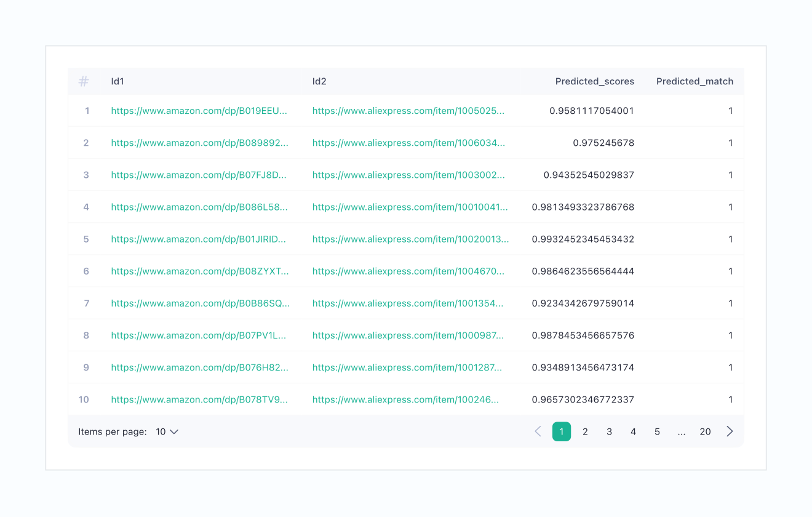Click the hash column header icon
Screen dimensions: 812x517
click(x=84, y=81)
